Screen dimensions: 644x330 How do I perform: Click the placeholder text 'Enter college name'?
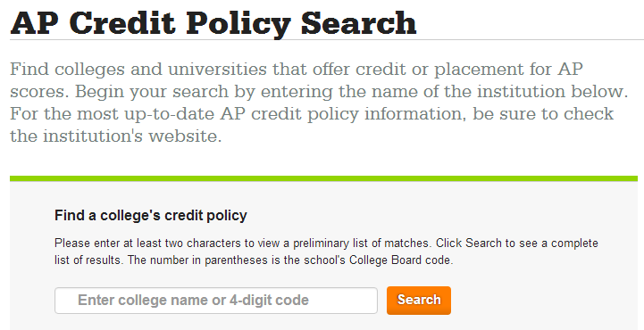point(143,300)
